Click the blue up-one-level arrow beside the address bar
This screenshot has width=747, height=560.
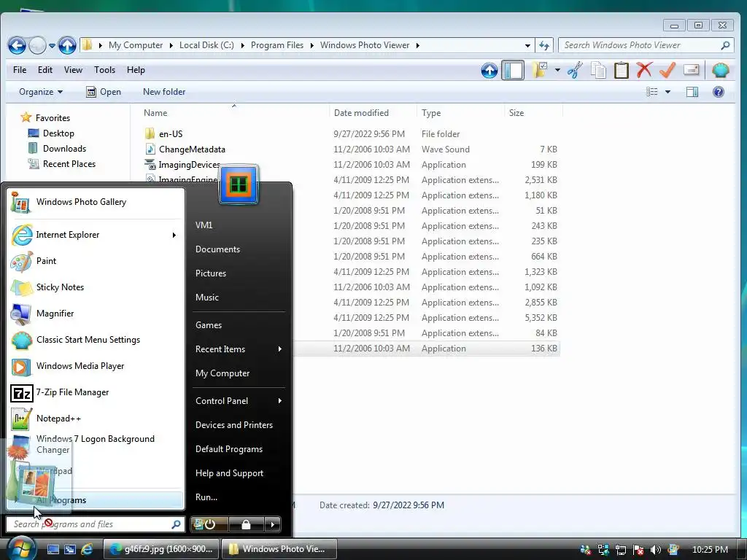pos(67,45)
